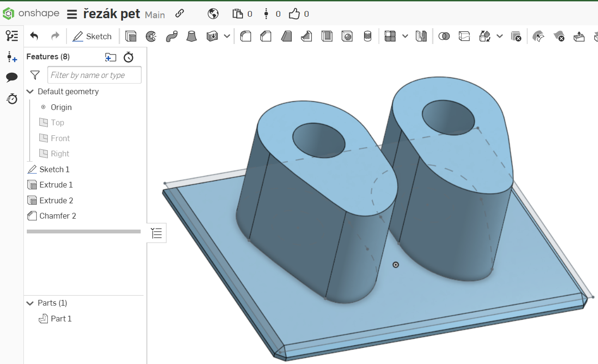Open the hamburger document menu

pos(72,14)
